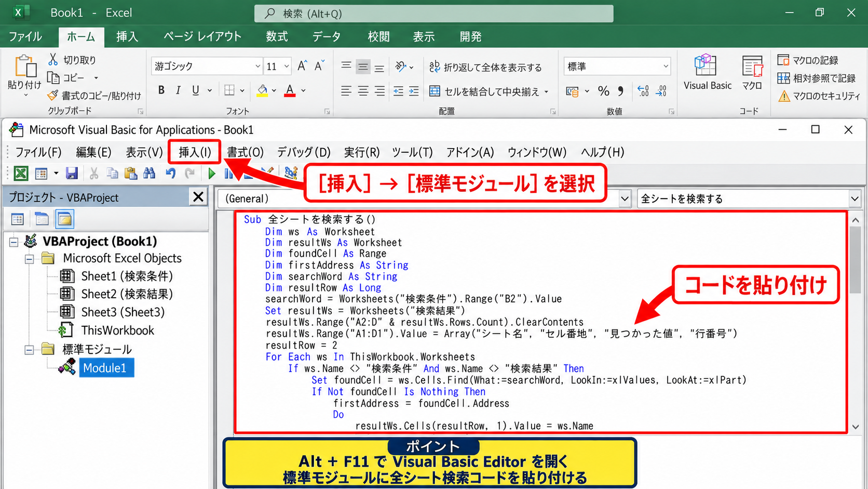
Task: Click the View Object icon in Project panel
Action: tap(42, 219)
